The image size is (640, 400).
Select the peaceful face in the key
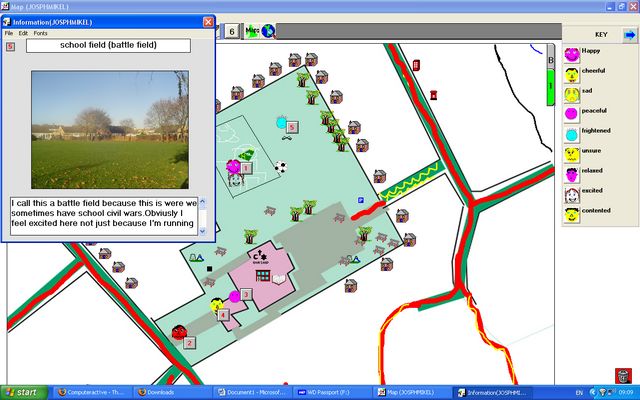pyautogui.click(x=572, y=114)
